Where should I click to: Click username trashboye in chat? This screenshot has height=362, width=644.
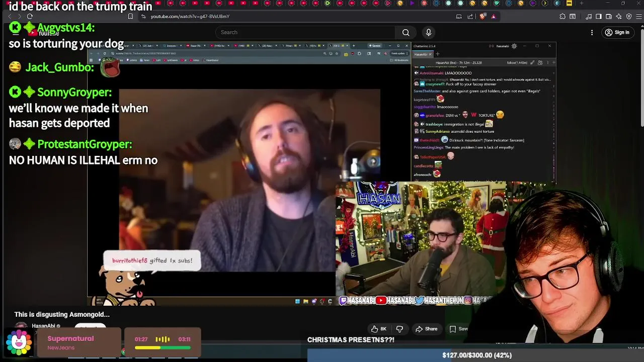pyautogui.click(x=435, y=124)
